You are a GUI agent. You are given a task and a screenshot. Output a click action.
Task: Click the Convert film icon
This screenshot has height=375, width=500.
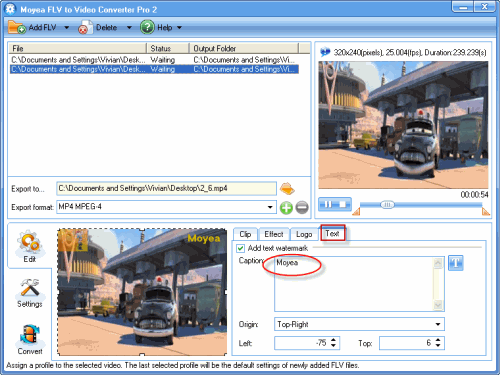point(29,335)
